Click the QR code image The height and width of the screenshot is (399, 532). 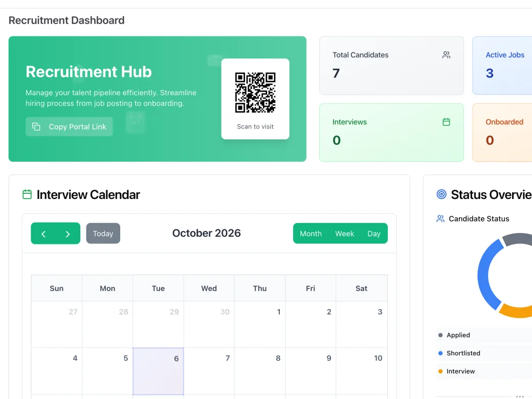255,92
